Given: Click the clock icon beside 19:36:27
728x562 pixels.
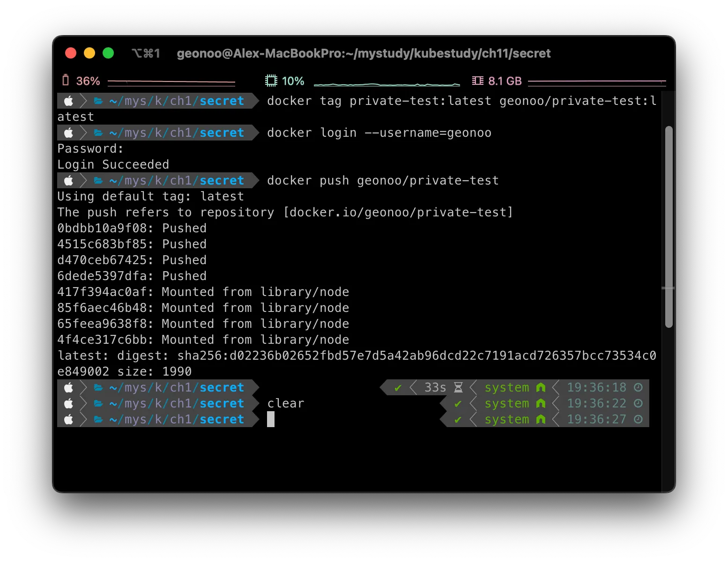Looking at the screenshot, I should (638, 419).
